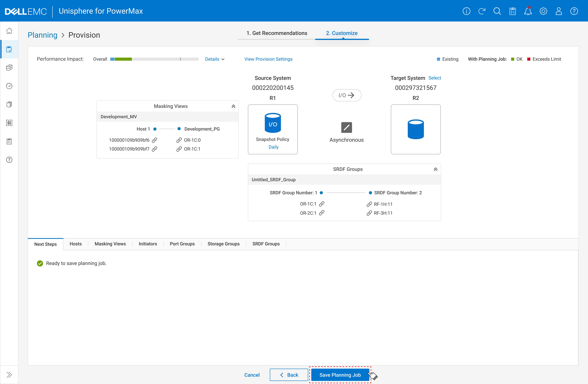Open the Home icon in sidebar
588x384 pixels.
(9, 31)
